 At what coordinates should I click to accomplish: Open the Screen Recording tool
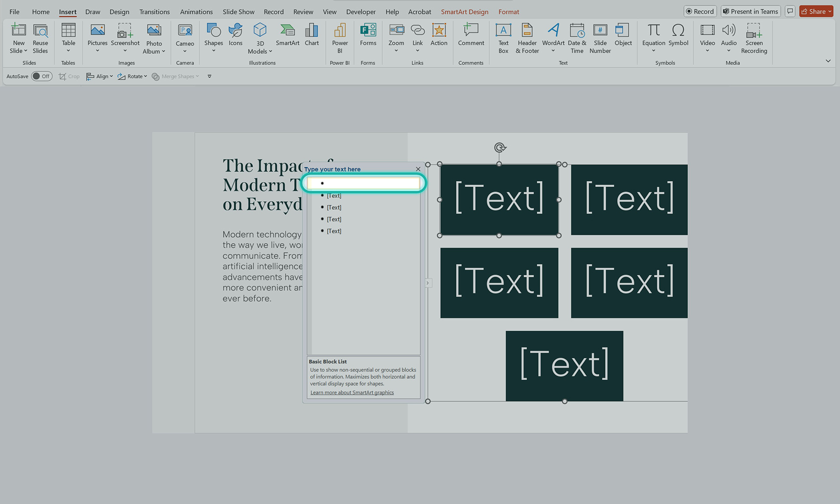[x=754, y=37]
